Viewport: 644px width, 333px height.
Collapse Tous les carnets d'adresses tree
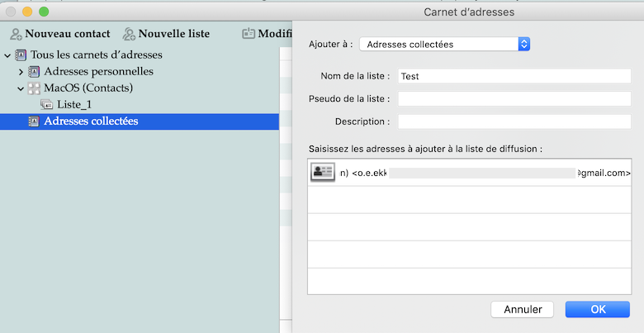8,55
